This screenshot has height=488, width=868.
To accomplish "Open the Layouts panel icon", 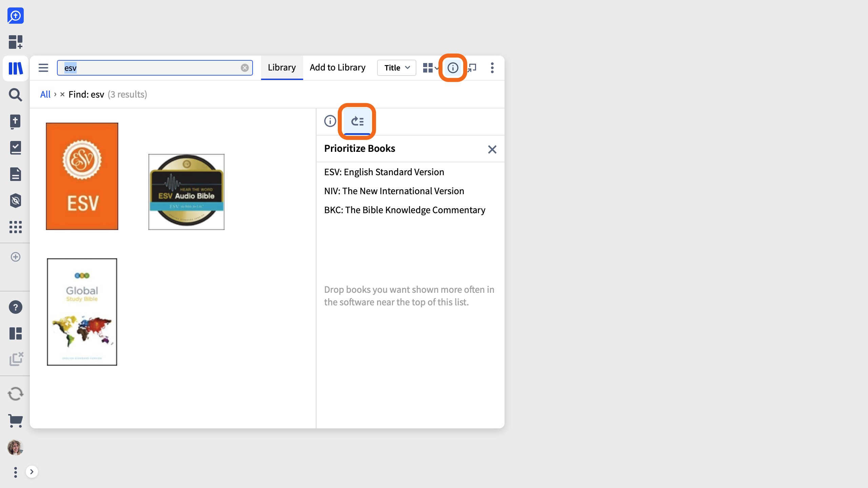I will pyautogui.click(x=16, y=333).
